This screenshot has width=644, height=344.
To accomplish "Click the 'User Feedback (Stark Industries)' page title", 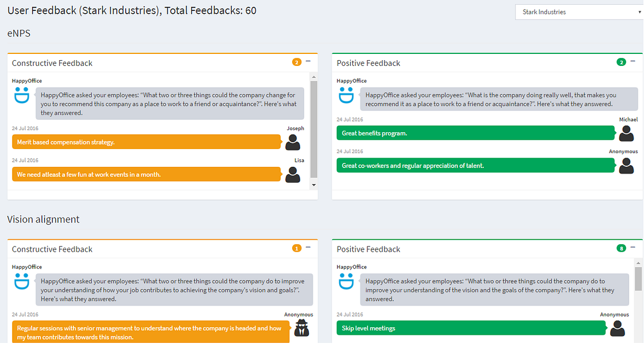I will click(131, 10).
